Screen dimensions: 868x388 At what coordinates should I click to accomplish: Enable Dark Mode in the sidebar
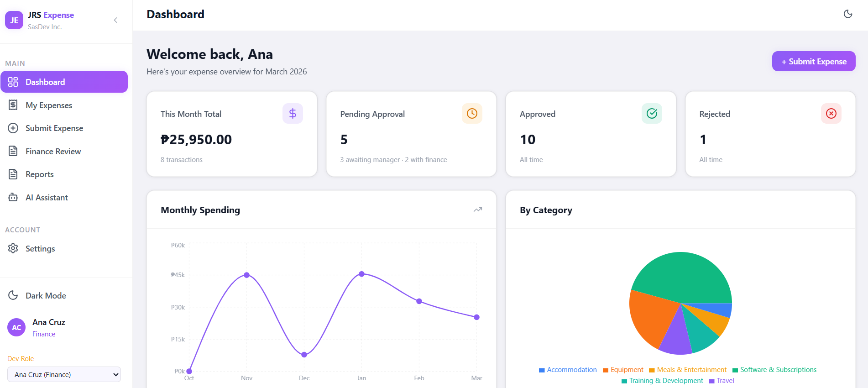pos(46,296)
